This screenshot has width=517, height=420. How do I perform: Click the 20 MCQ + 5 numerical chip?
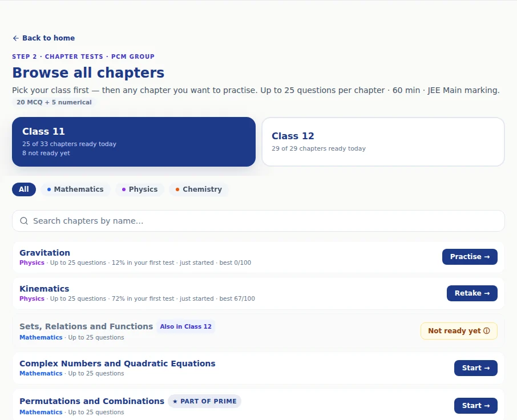point(54,102)
